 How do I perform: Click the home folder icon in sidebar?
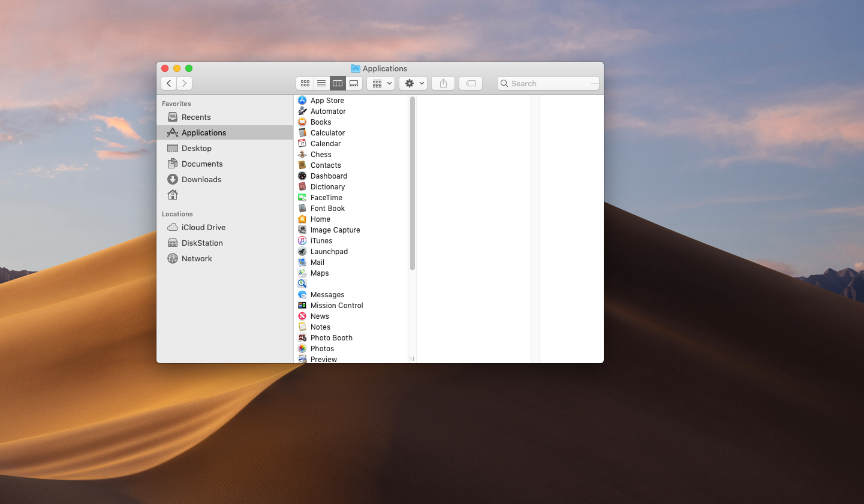(173, 195)
